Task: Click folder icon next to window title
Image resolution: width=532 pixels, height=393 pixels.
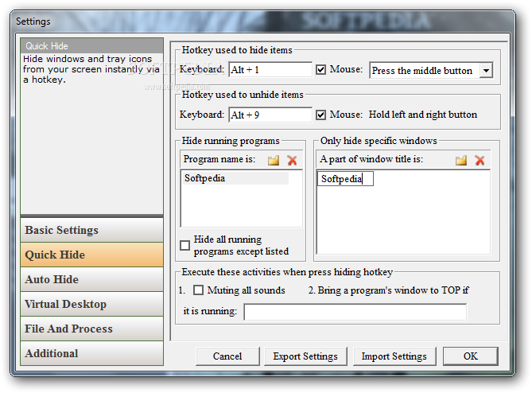Action: [x=461, y=160]
